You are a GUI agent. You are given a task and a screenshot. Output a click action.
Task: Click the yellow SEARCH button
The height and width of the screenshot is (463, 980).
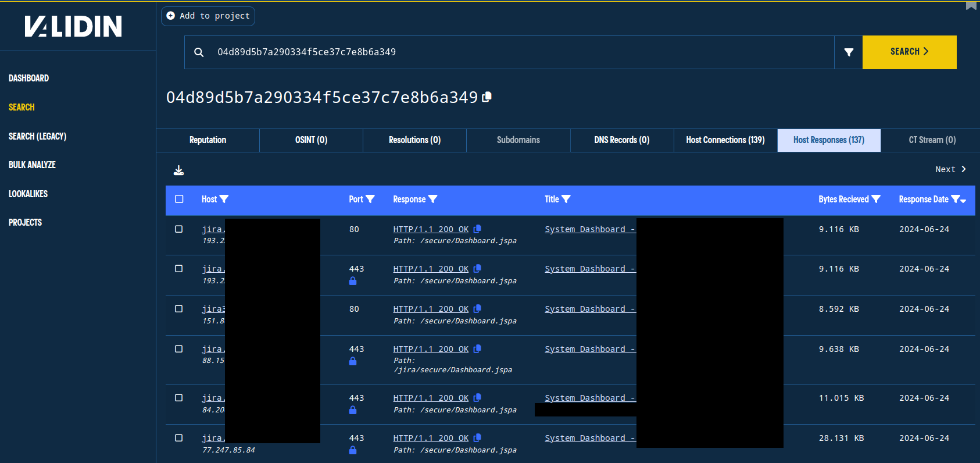pyautogui.click(x=910, y=52)
